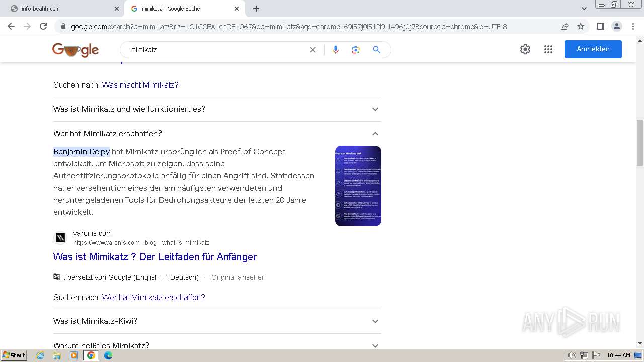Screen dimensions: 644x362
Task: Share this page from the address bar
Action: pyautogui.click(x=565, y=26)
